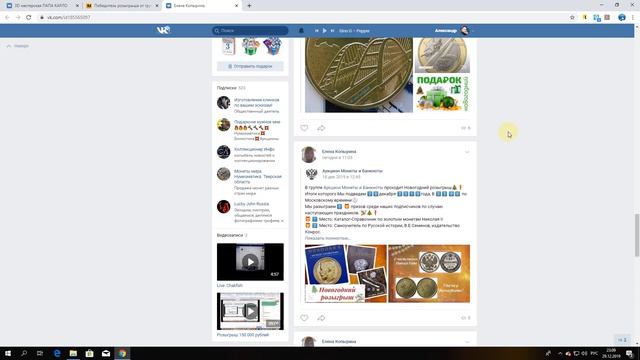Open Windows taskbar search
Viewport: 640px width, 360px height.
(24, 353)
